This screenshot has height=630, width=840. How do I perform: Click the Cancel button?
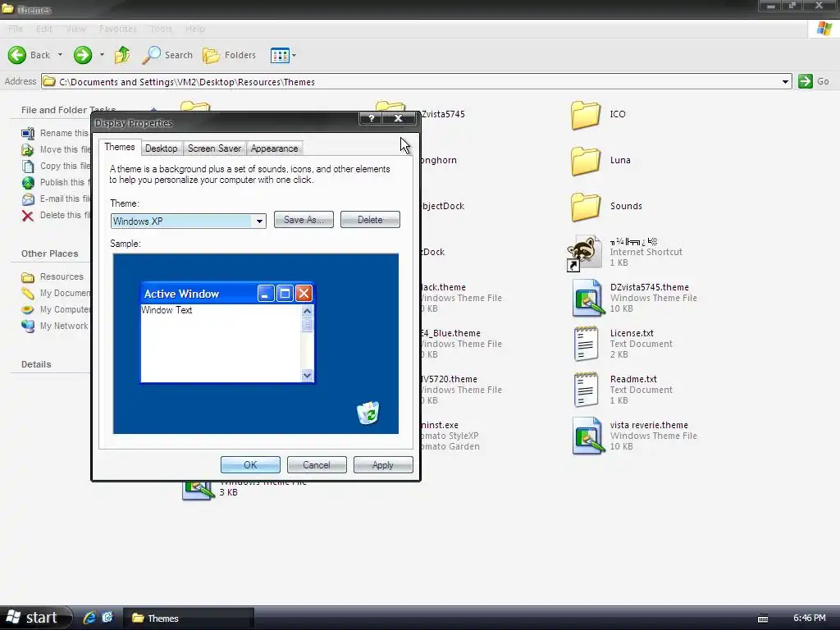pyautogui.click(x=317, y=464)
